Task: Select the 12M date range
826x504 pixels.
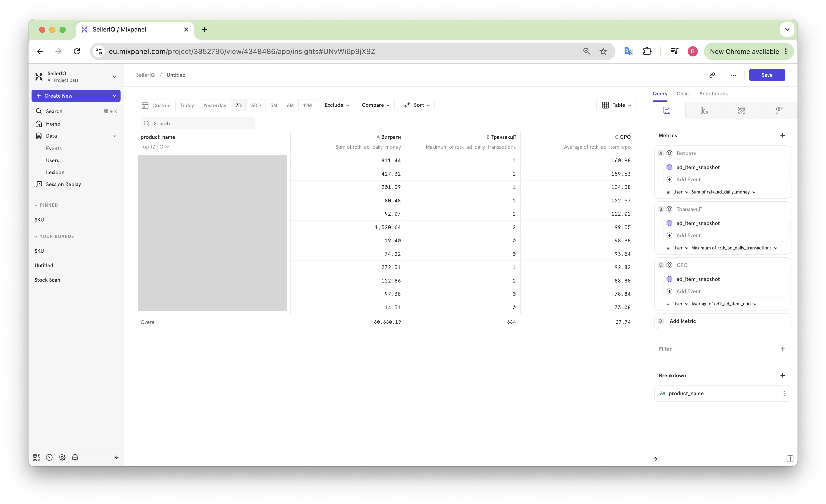Action: 307,106
